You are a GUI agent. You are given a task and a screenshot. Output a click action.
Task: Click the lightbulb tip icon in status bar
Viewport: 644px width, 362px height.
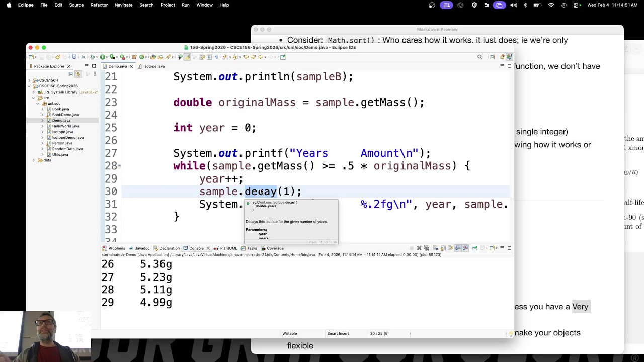point(511,333)
